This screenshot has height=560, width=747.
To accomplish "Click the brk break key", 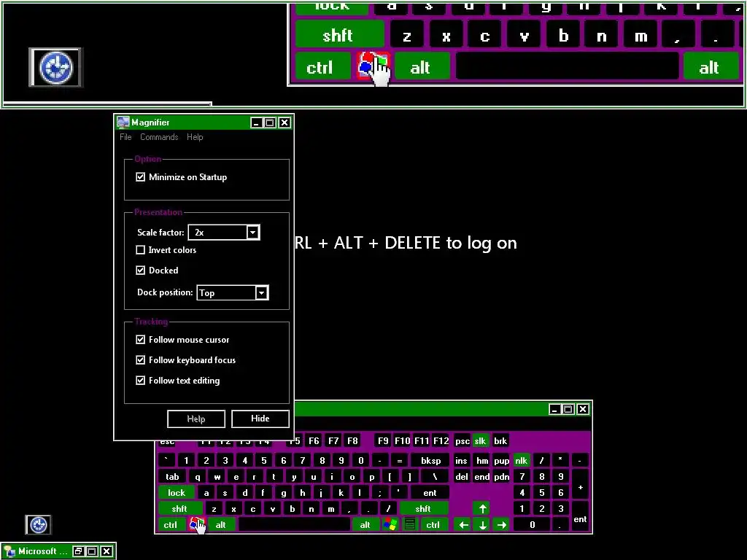I will 500,440.
